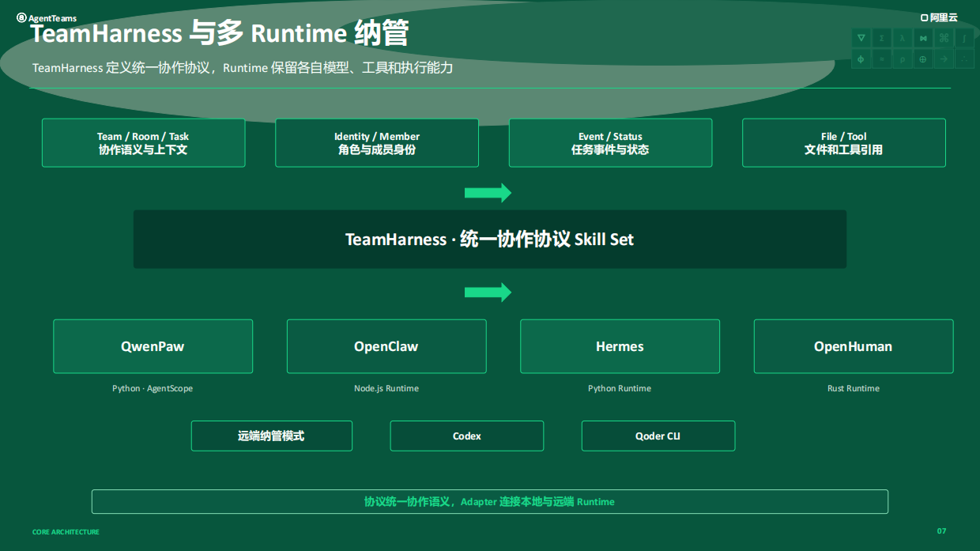Image resolution: width=980 pixels, height=551 pixels.
Task: Click the TeamHarness 统一协作协议 Skill Set bar
Action: (490, 240)
